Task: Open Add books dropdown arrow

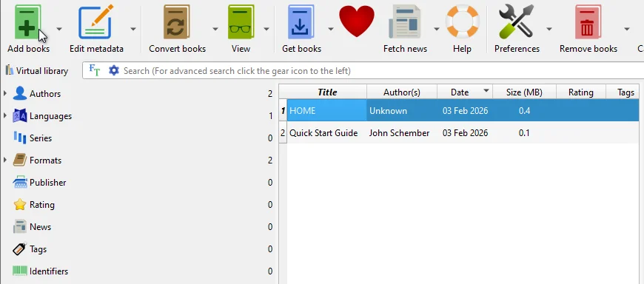Action: (x=59, y=29)
